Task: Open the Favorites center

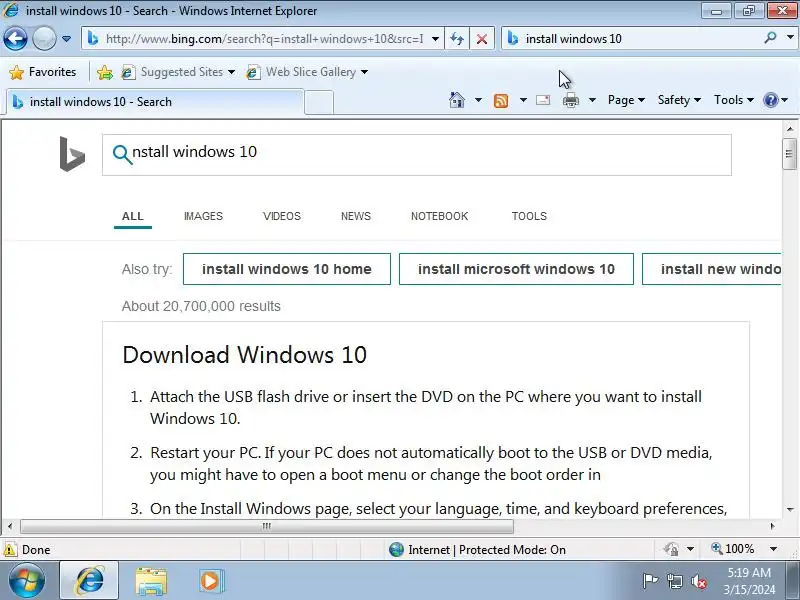Action: pyautogui.click(x=43, y=72)
